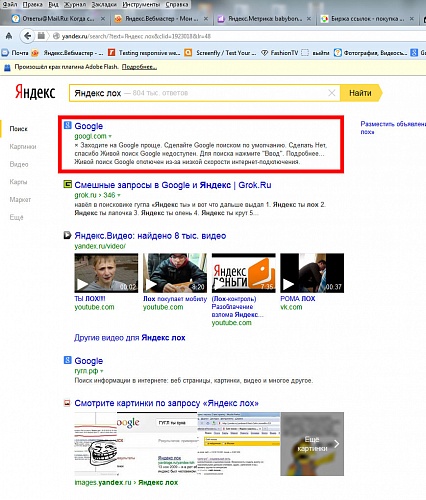
Task: Open the выйти bookmark
Action: point(315,53)
